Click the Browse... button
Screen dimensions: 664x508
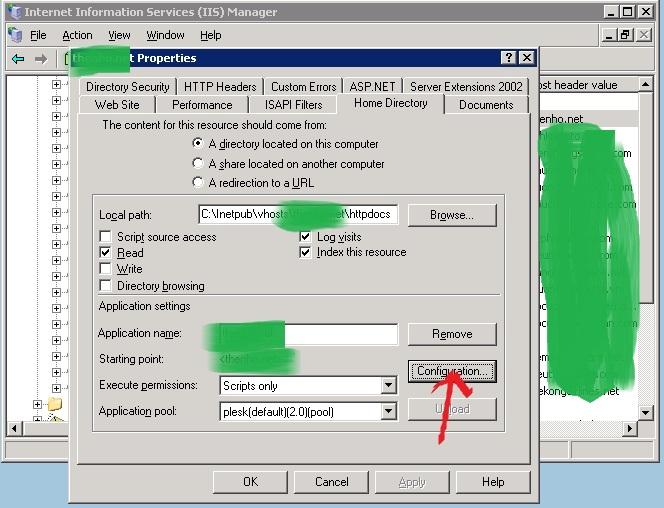pyautogui.click(x=452, y=215)
